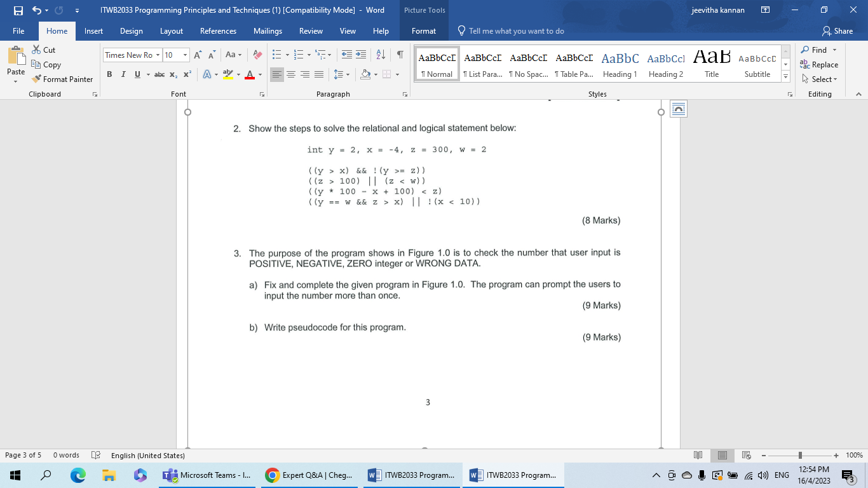868x488 pixels.
Task: Switch to the Design tab
Action: (x=132, y=31)
